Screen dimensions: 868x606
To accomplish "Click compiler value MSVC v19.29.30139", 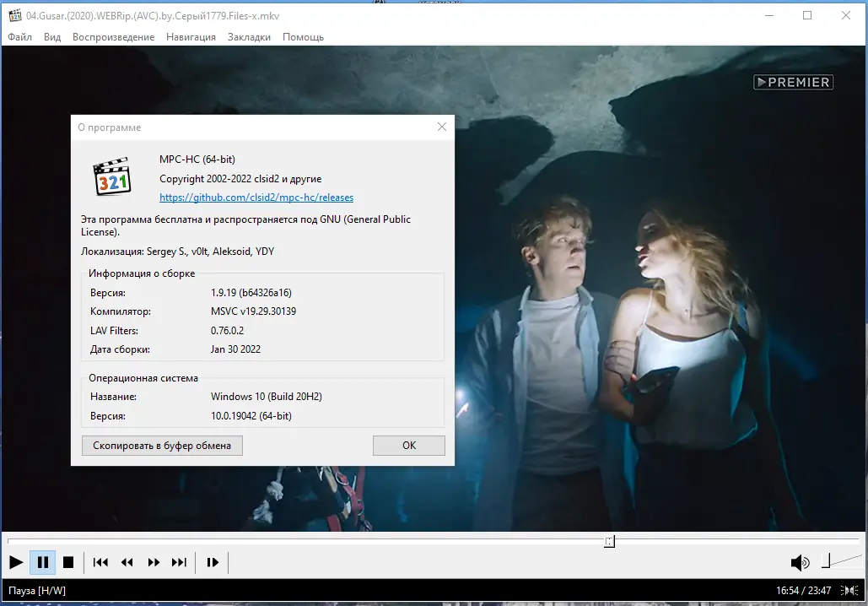I will [254, 311].
